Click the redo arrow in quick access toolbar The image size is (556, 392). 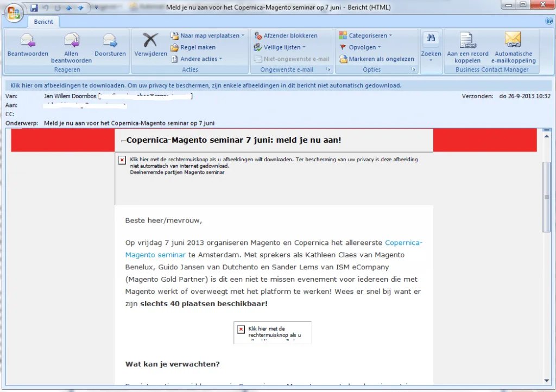pos(57,8)
